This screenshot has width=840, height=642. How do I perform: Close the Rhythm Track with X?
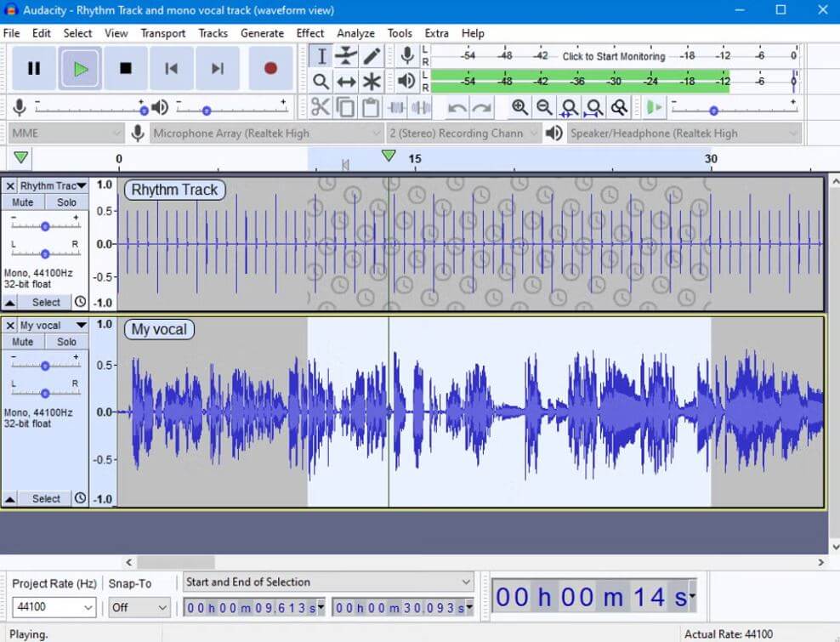[x=9, y=186]
